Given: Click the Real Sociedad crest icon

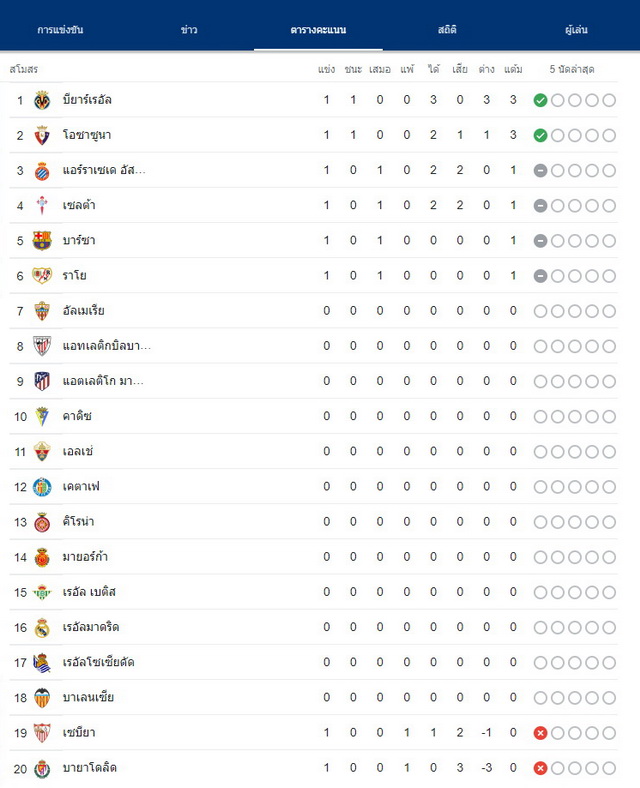Looking at the screenshot, I should tap(42, 663).
